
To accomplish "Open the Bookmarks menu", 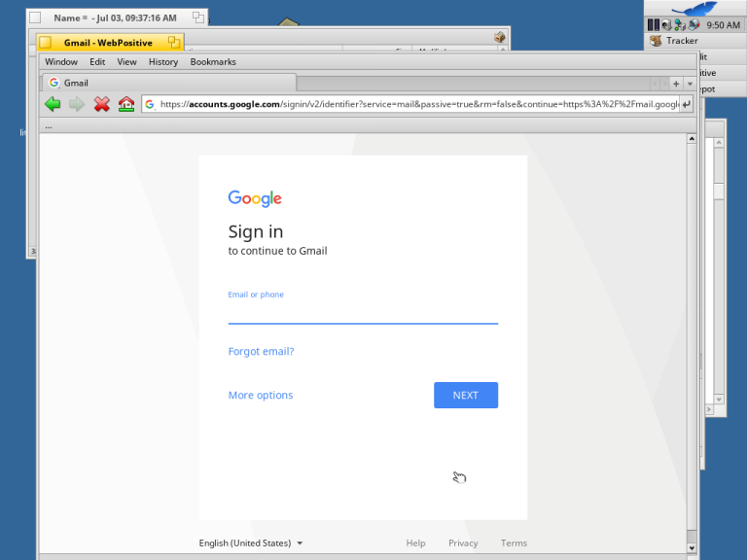I will [213, 61].
